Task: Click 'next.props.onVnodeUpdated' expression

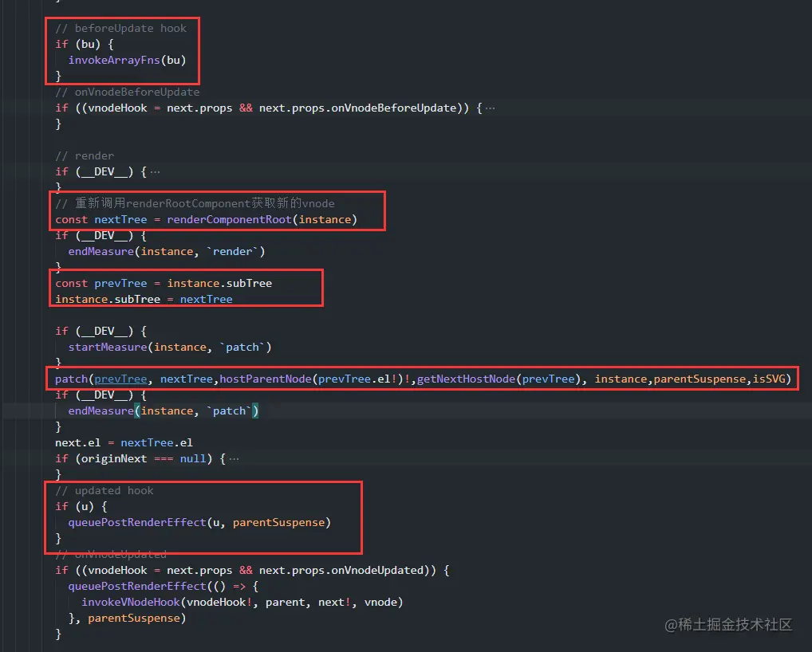Action: [341, 570]
